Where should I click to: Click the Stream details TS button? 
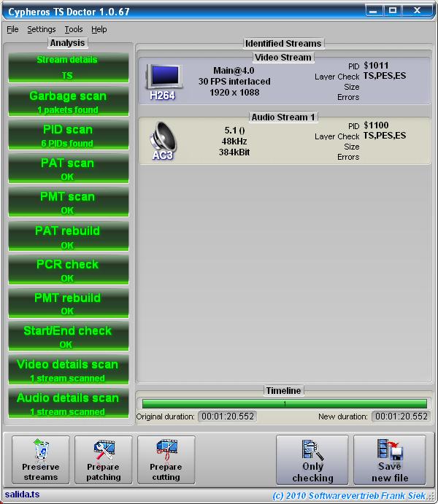68,68
